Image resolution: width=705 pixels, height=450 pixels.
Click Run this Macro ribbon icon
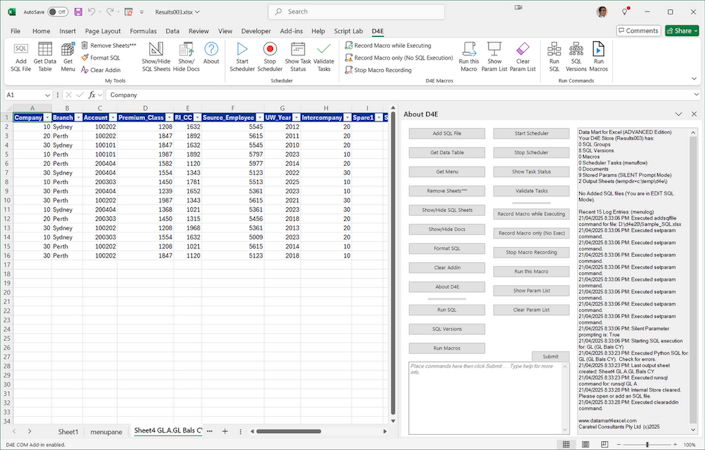click(469, 57)
